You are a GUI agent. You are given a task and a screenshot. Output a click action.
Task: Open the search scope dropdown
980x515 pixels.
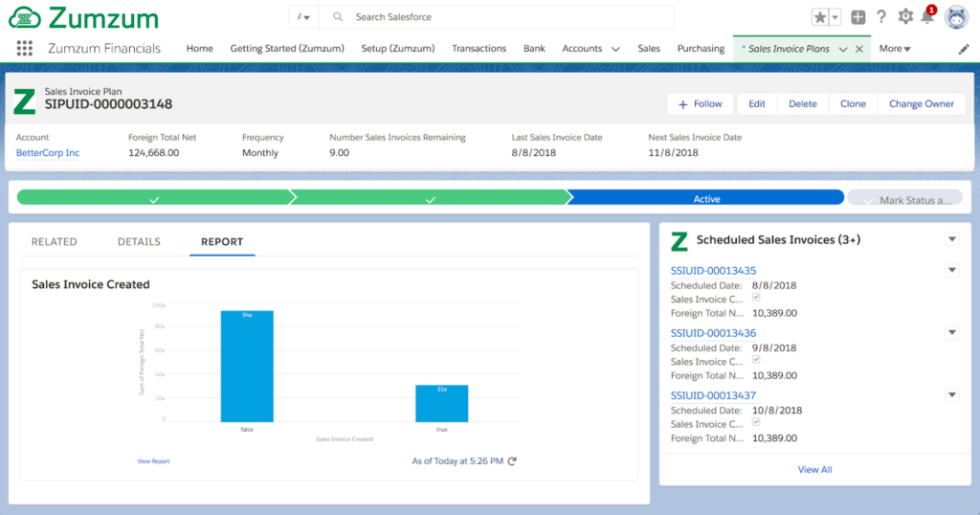tap(303, 17)
